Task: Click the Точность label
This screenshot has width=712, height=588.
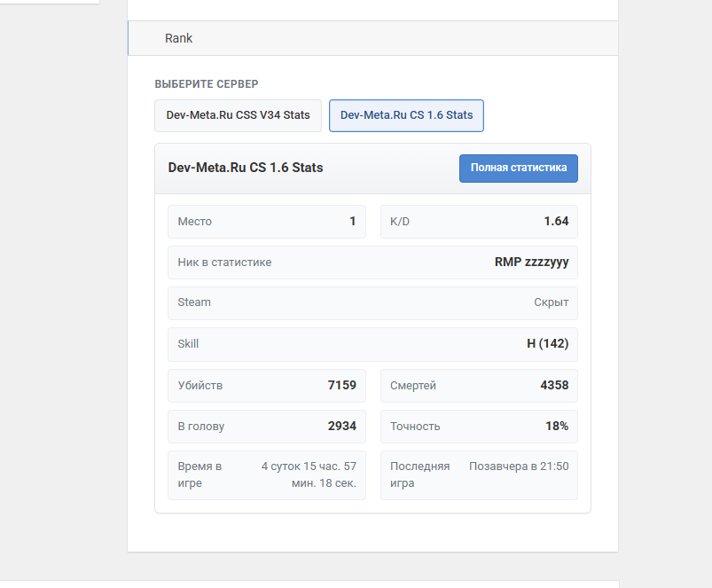Action: pos(415,427)
